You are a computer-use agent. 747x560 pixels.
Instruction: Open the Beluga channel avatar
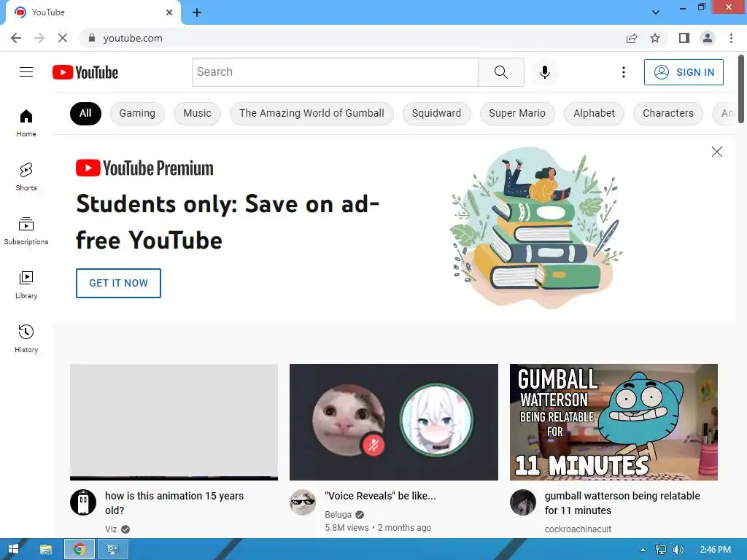point(303,502)
